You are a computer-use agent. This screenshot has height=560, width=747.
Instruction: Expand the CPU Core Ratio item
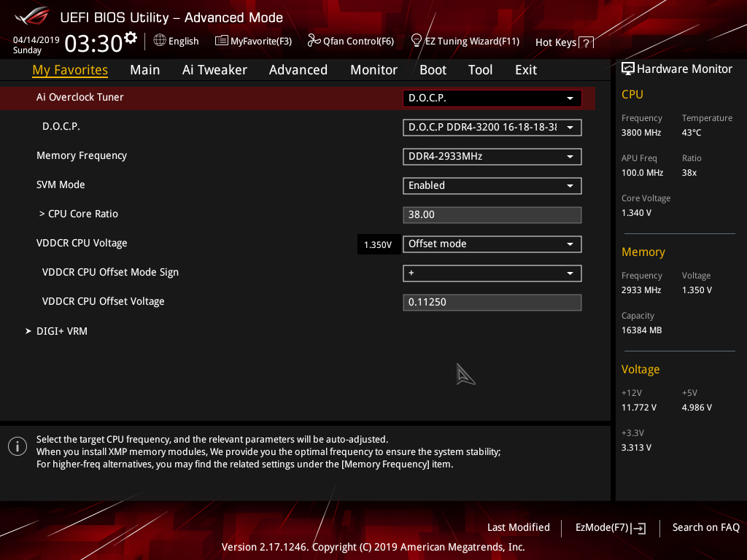79,214
